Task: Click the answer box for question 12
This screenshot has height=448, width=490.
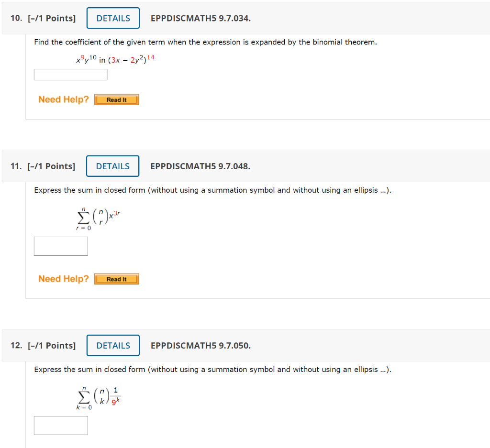Action: click(x=61, y=425)
